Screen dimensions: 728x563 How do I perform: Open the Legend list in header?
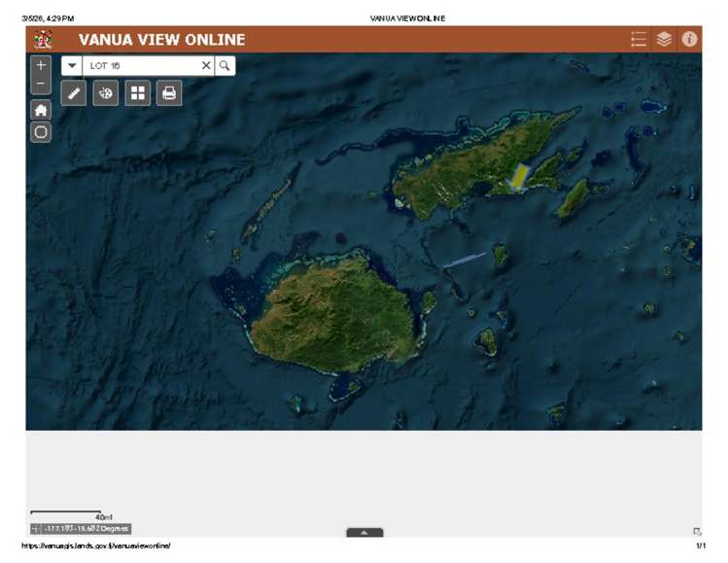(639, 40)
